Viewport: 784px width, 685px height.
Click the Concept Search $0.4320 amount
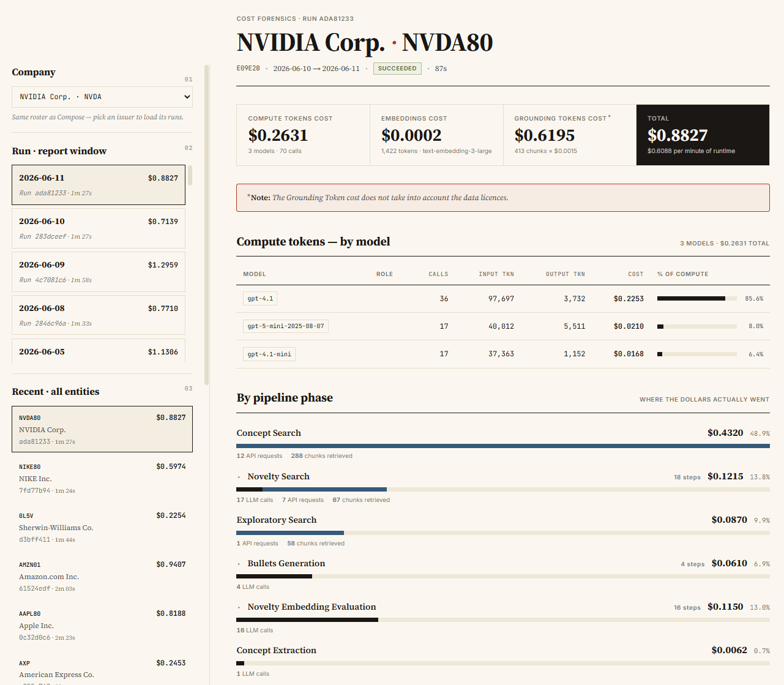(725, 433)
